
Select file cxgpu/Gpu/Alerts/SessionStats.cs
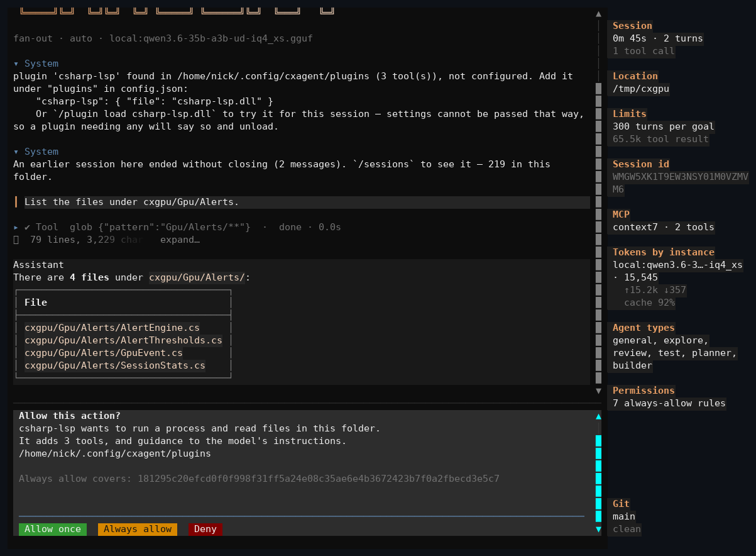[x=115, y=365]
